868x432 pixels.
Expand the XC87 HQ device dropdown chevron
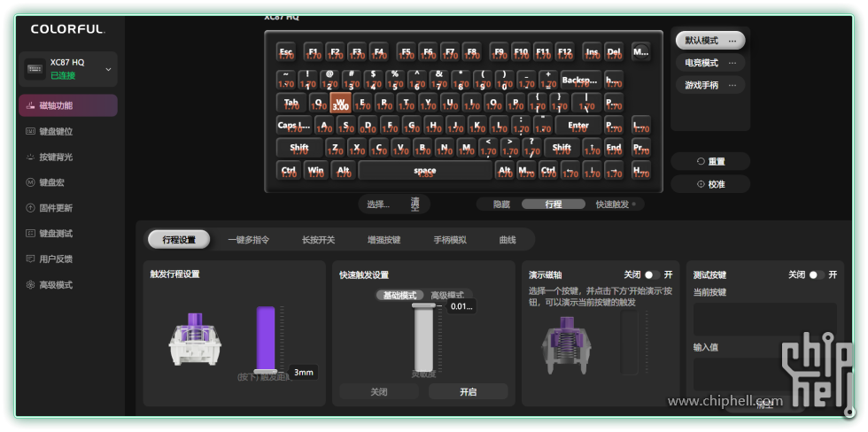coord(108,69)
